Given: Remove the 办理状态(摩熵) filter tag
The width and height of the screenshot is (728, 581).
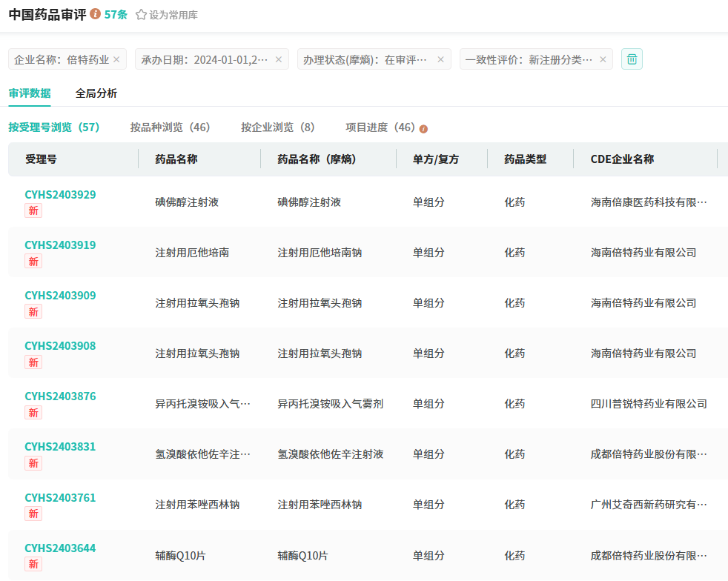Looking at the screenshot, I should [x=440, y=59].
